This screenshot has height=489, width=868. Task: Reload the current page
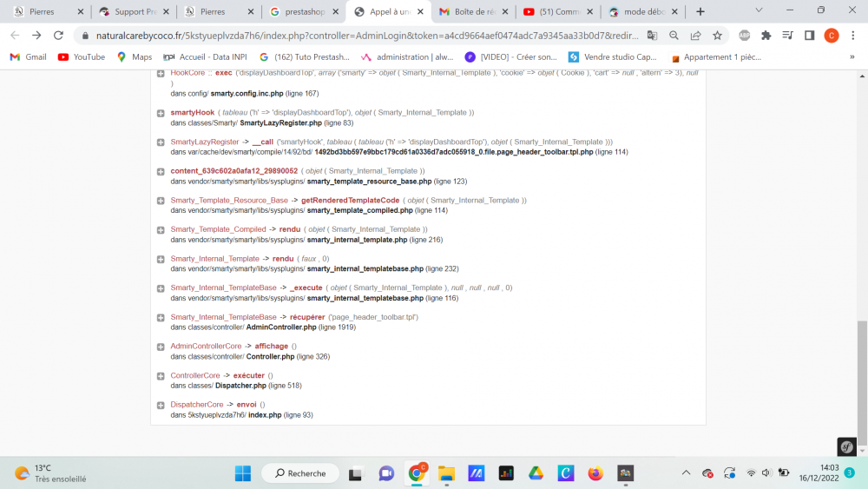pos(58,36)
